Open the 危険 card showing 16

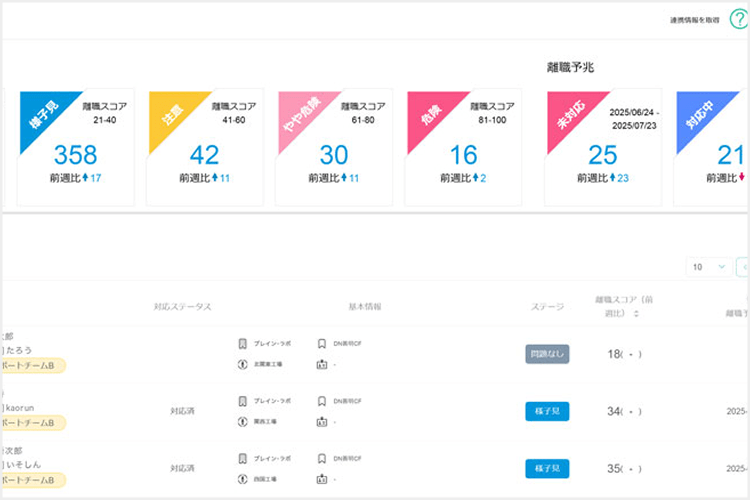(463, 147)
